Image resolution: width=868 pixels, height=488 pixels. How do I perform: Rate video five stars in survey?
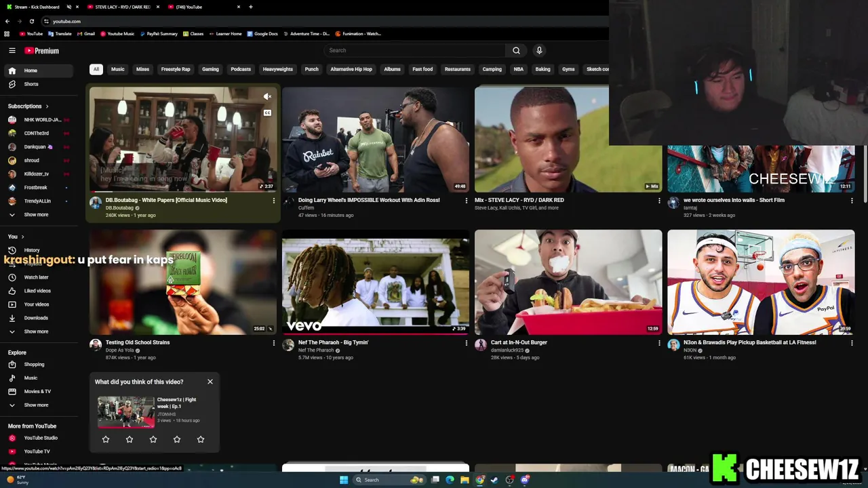(x=201, y=439)
